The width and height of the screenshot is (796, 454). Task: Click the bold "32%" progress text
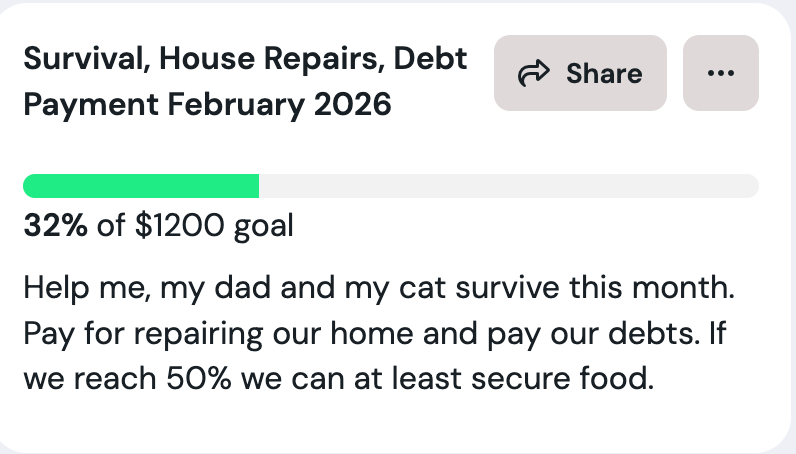[55, 226]
